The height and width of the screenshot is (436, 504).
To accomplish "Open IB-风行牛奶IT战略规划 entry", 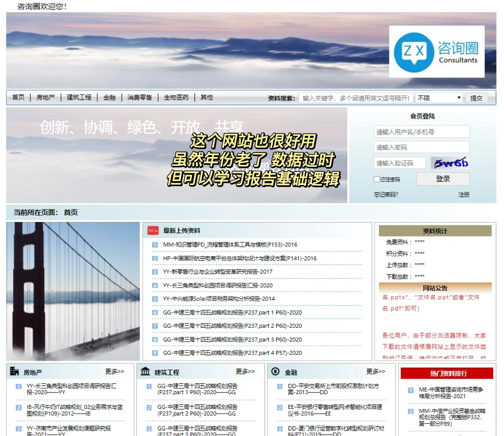I will coord(75,410).
